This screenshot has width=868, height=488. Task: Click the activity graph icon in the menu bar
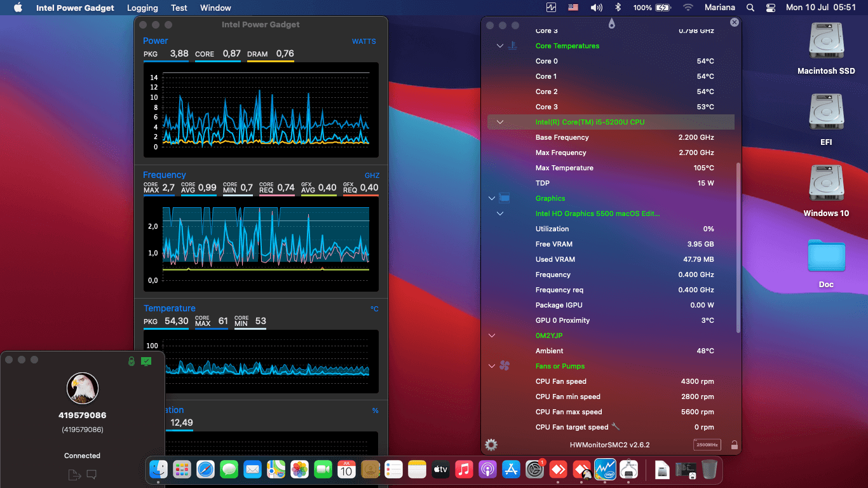(x=551, y=8)
